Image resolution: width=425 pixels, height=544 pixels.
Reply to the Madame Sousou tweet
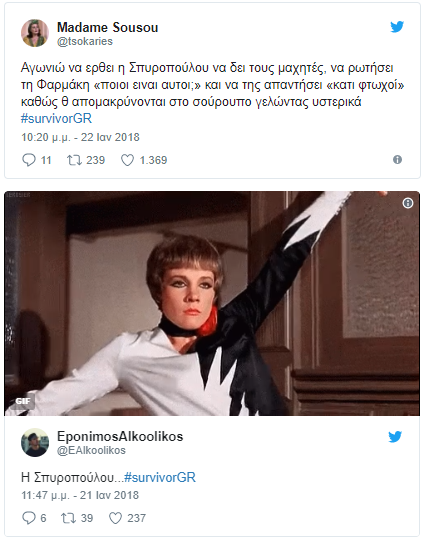coord(29,160)
